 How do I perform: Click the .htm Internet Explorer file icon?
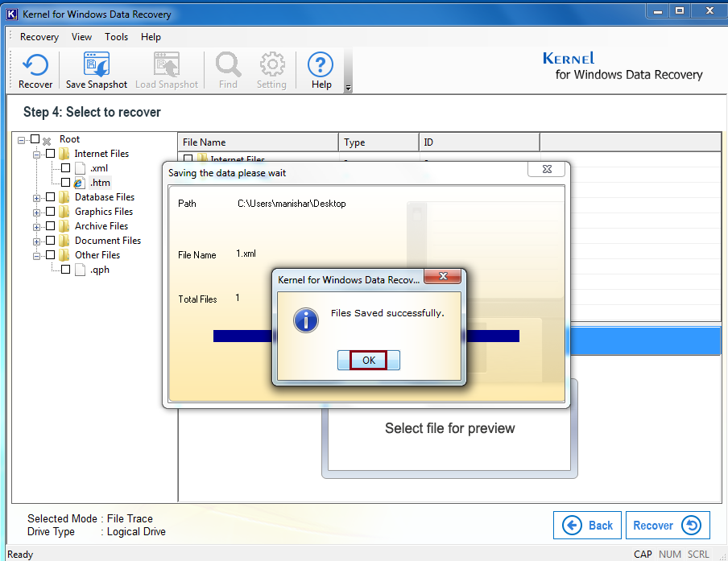coord(80,183)
